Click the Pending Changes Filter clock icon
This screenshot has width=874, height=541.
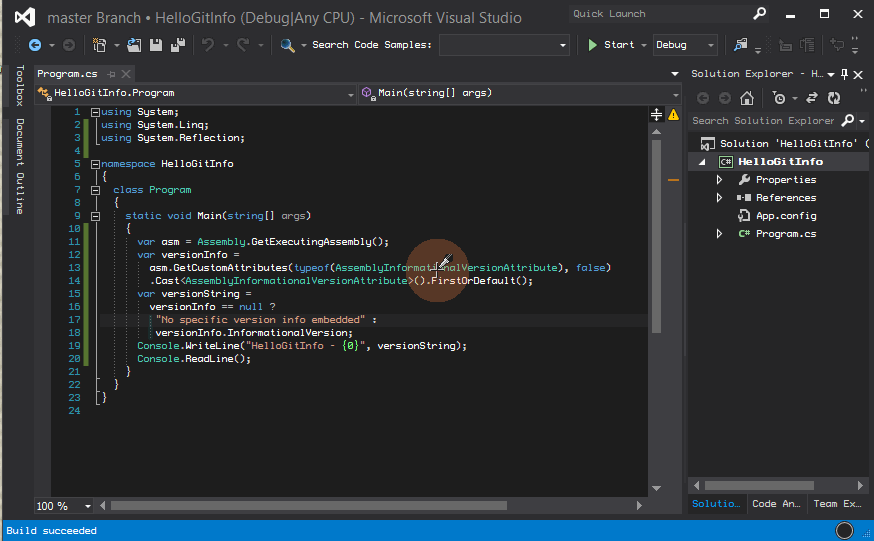779,98
